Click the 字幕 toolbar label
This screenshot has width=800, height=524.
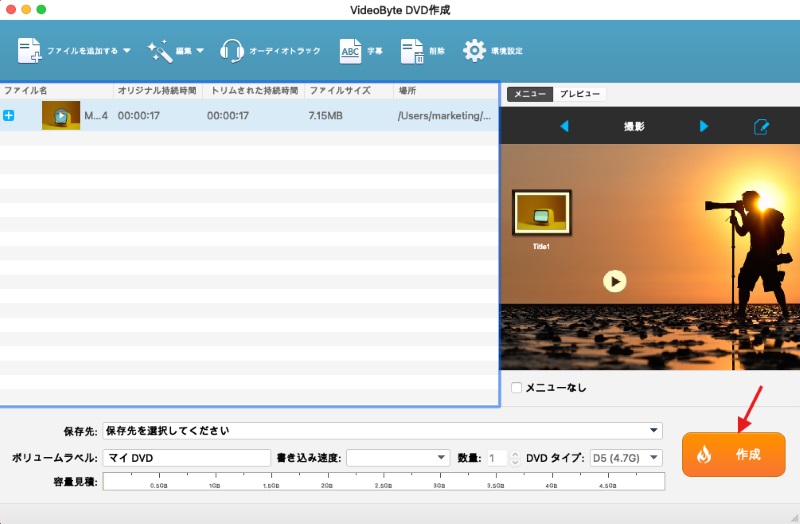pyautogui.click(x=375, y=51)
